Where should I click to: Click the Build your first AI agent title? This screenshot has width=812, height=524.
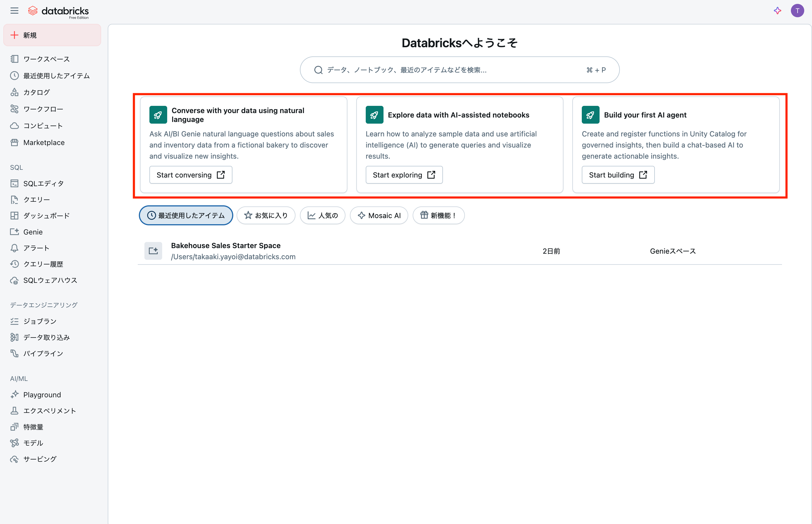(645, 115)
